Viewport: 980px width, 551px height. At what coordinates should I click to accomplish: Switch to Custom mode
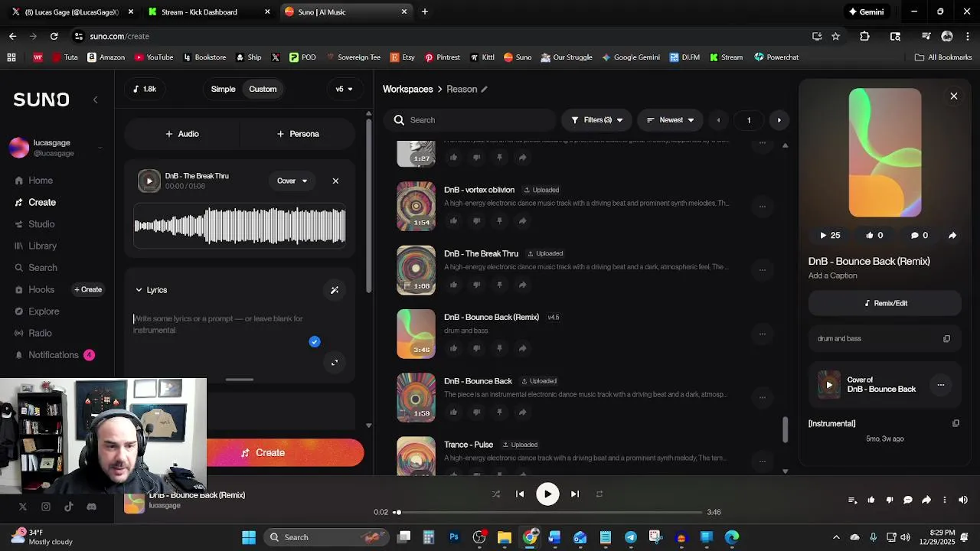point(263,89)
